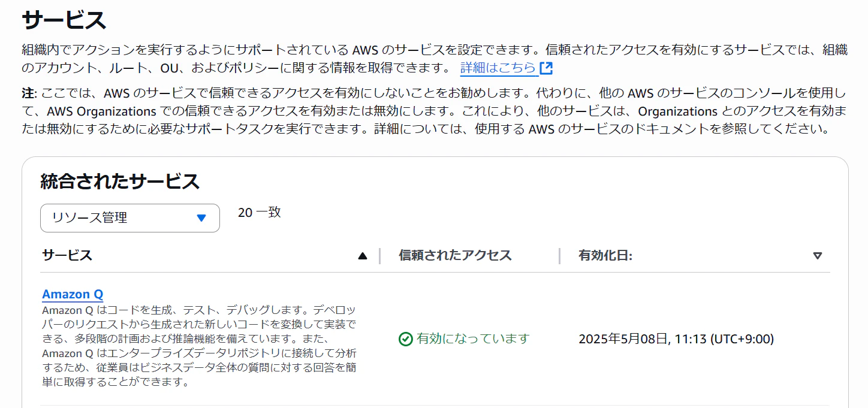Click the 統合されたサービス panel heading
Screen dimensions: 868x408
click(x=120, y=181)
